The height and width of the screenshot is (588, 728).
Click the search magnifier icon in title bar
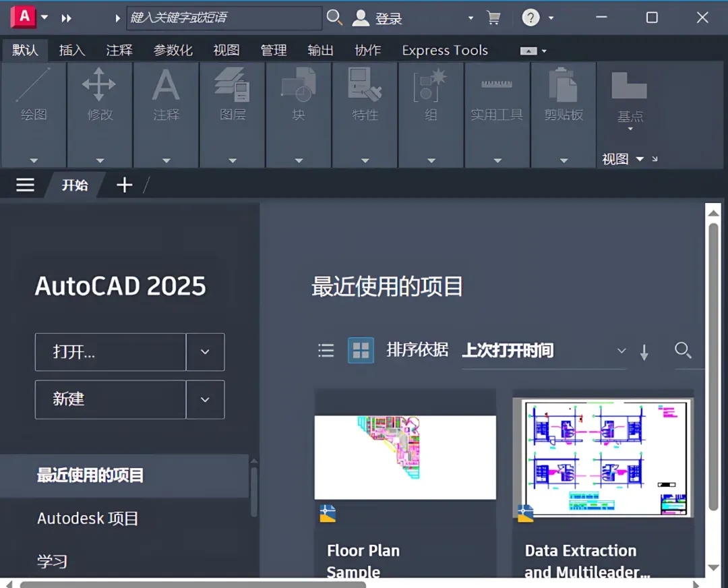[334, 18]
